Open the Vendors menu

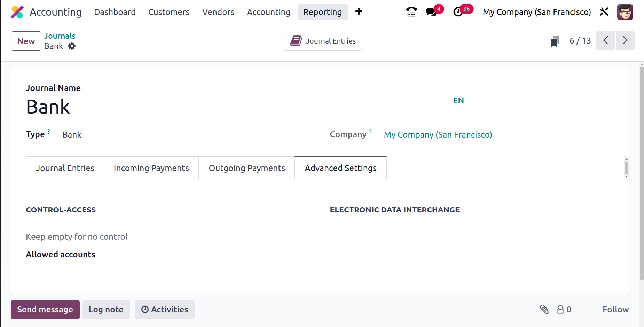218,12
